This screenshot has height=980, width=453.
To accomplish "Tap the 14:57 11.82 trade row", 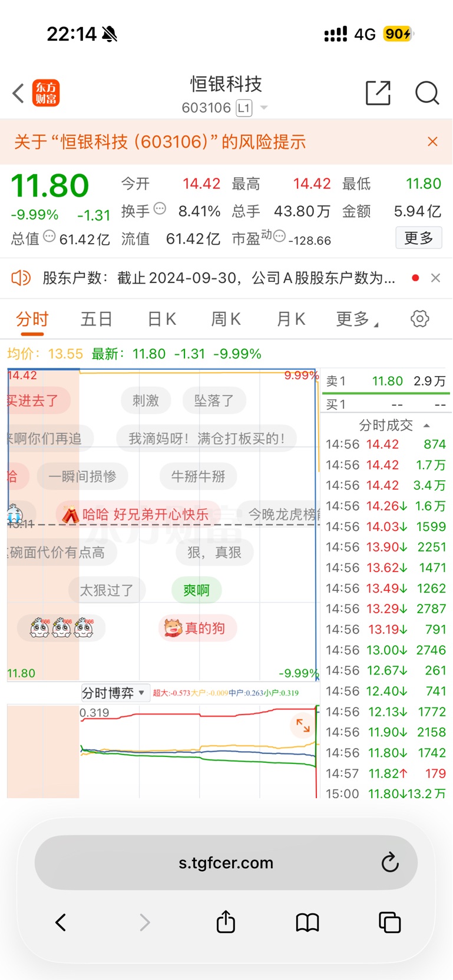I will tap(386, 773).
